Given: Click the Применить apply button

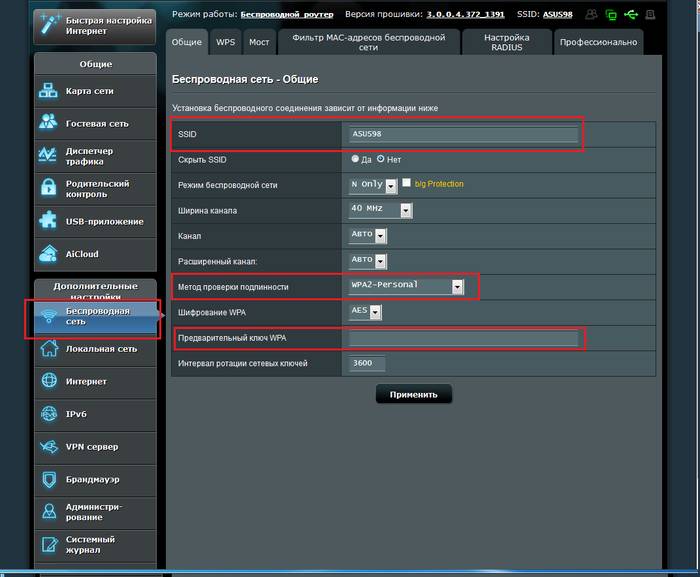Looking at the screenshot, I should (x=413, y=394).
